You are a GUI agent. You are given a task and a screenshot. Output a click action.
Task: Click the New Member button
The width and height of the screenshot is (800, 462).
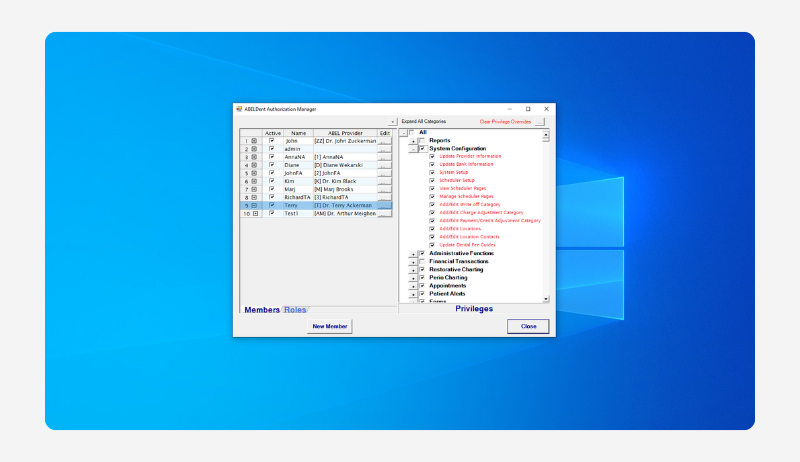[330, 326]
